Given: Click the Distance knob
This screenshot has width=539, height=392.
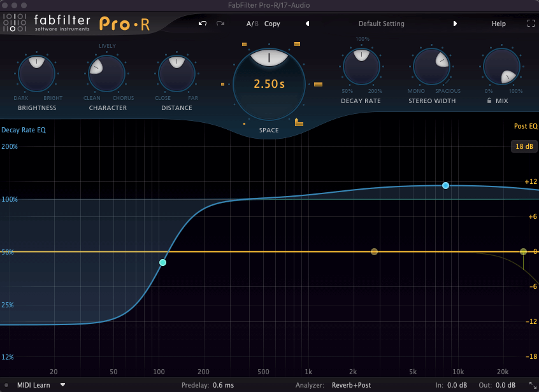Looking at the screenshot, I should click(176, 73).
